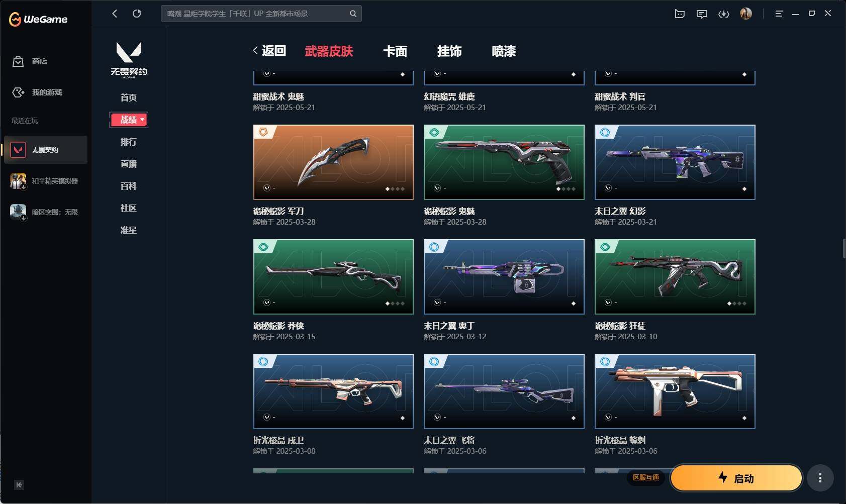The width and height of the screenshot is (846, 504).
Task: Open the download manager icon
Action: click(x=723, y=14)
